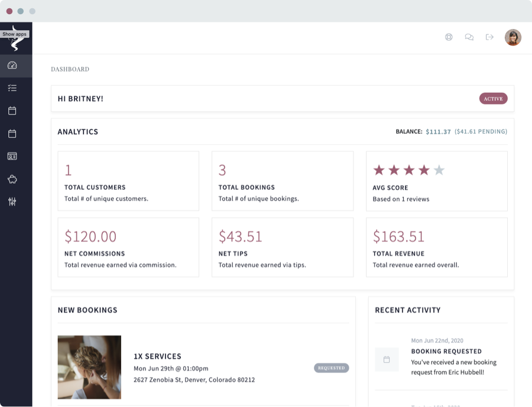Click the lifebuoy help icon in header
The height and width of the screenshot is (407, 532).
[x=449, y=37]
